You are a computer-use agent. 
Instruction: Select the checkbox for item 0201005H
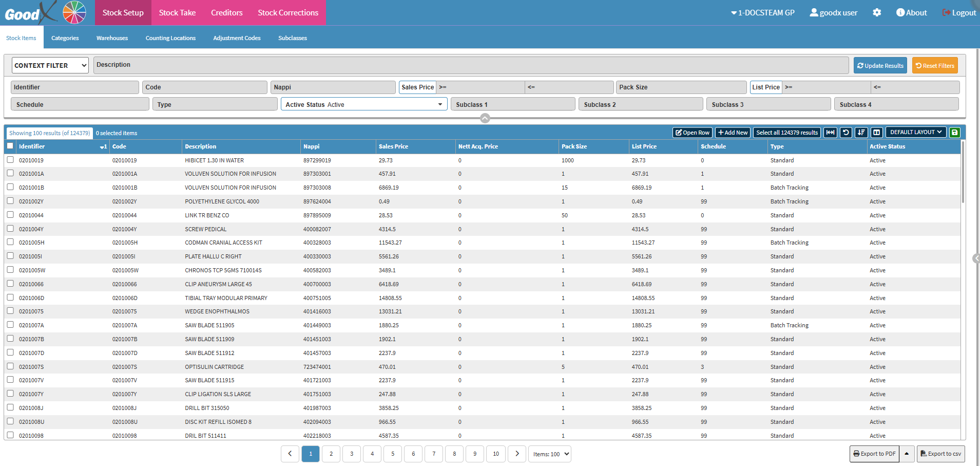10,242
